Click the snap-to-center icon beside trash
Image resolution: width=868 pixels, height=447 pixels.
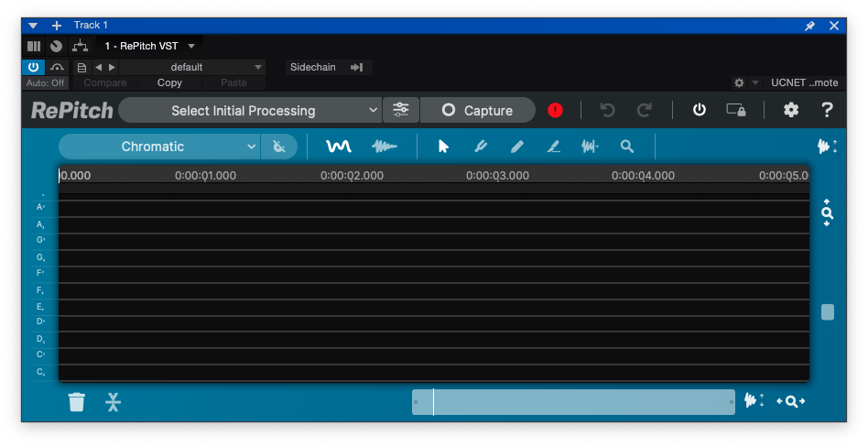tap(113, 401)
